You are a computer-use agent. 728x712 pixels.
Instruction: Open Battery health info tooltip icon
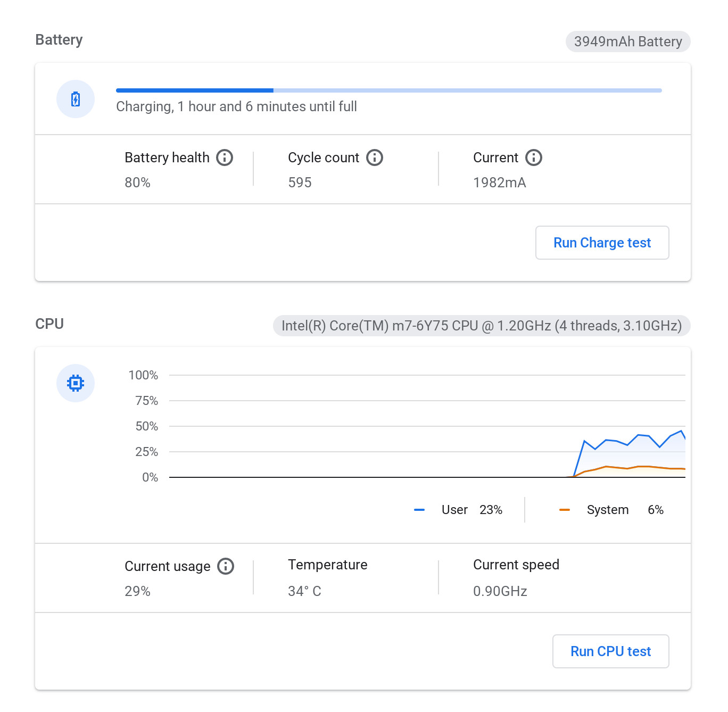click(x=225, y=158)
